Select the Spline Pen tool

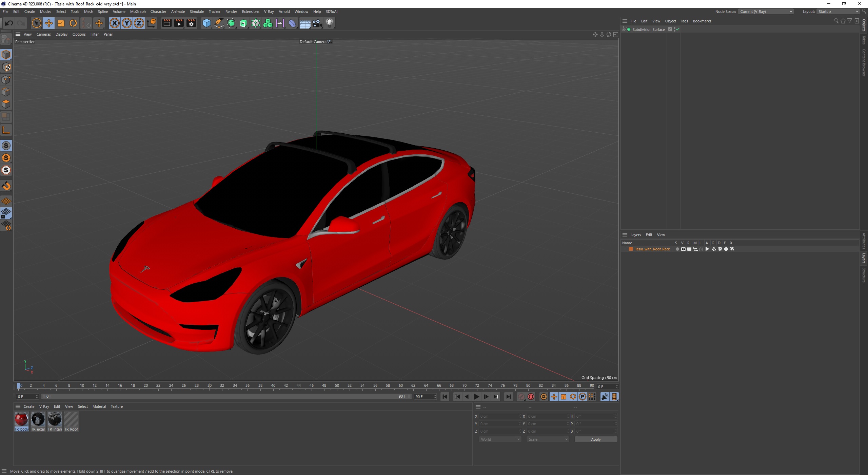coord(219,23)
